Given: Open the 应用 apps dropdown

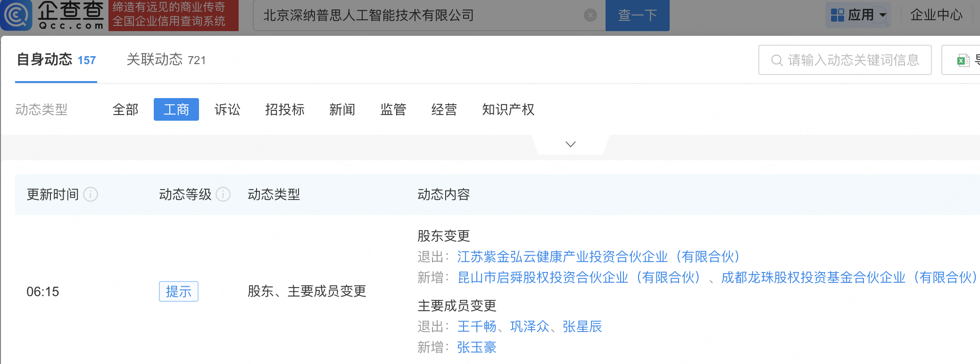Looking at the screenshot, I should click(x=858, y=15).
